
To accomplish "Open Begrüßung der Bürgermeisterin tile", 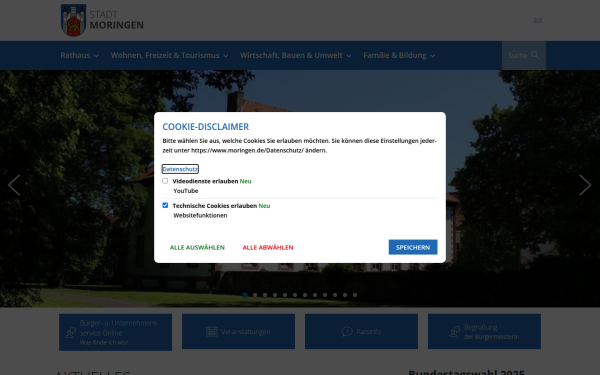I will pos(484,331).
